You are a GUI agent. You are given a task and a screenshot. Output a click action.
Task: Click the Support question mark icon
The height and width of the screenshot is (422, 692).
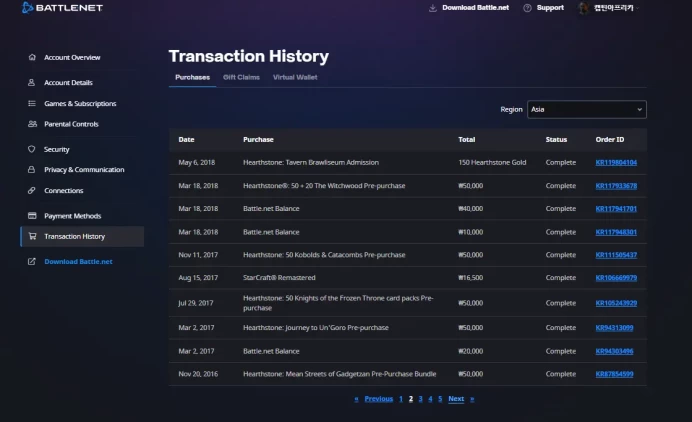527,8
